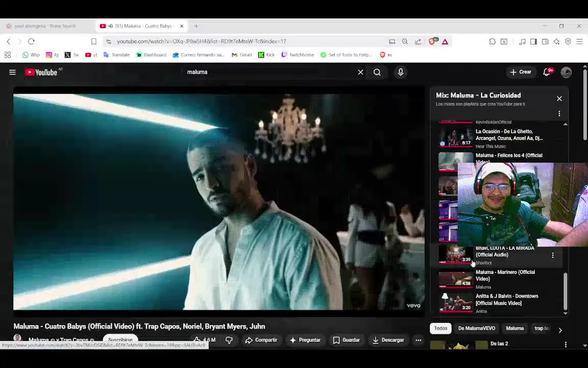Open the Brave Shields lion icon

(x=432, y=41)
